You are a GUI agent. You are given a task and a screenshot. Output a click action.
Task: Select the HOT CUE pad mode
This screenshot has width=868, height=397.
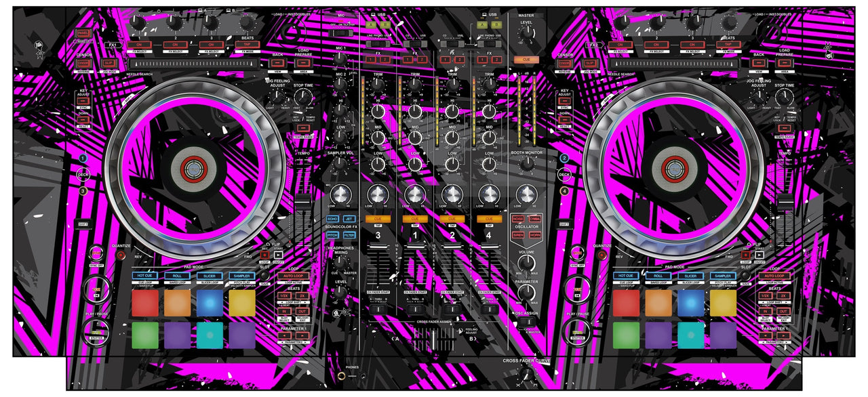click(x=144, y=276)
